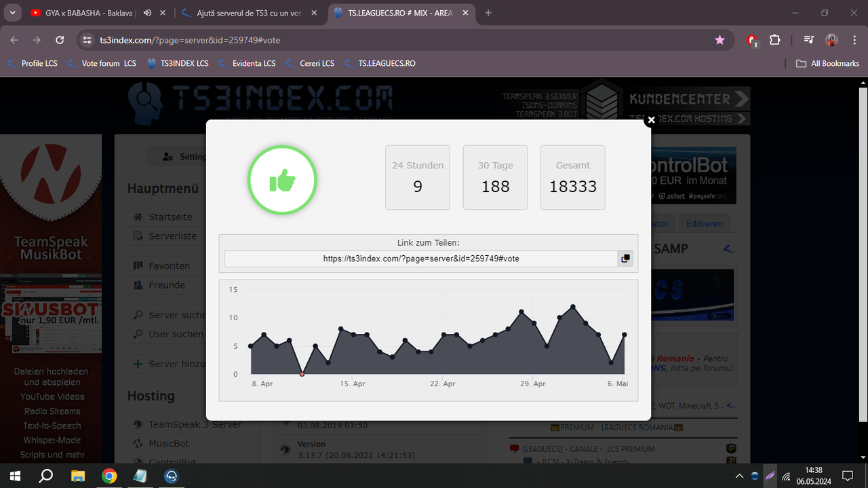Reload the current page
The width and height of the screenshot is (868, 488).
60,40
